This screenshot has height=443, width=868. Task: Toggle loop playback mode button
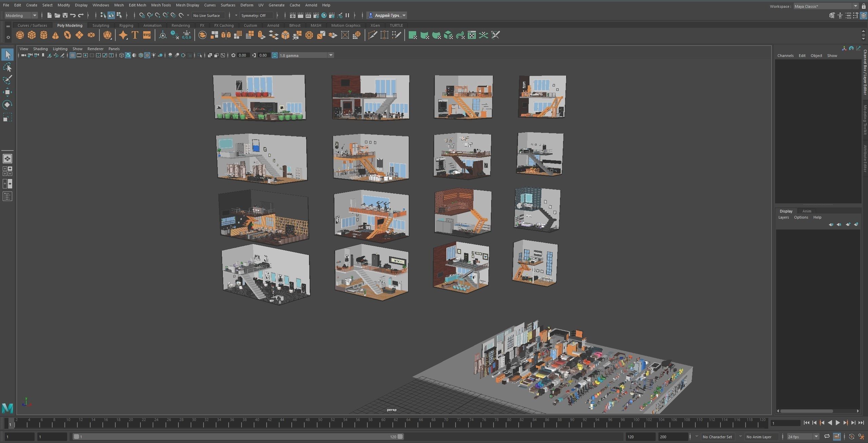pyautogui.click(x=827, y=437)
